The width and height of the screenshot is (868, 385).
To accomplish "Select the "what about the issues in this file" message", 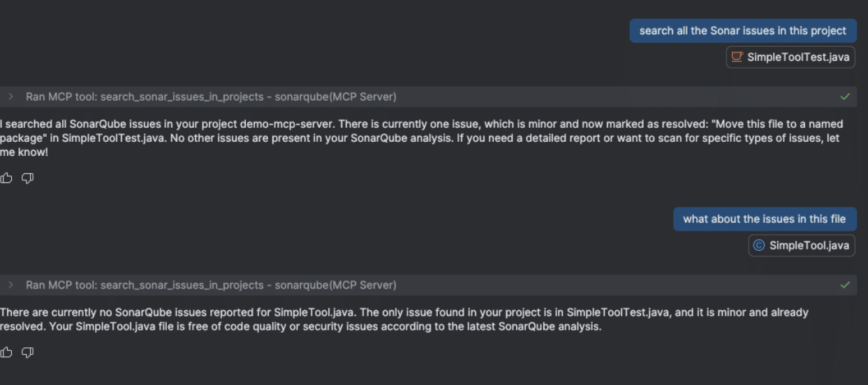I will [x=764, y=219].
